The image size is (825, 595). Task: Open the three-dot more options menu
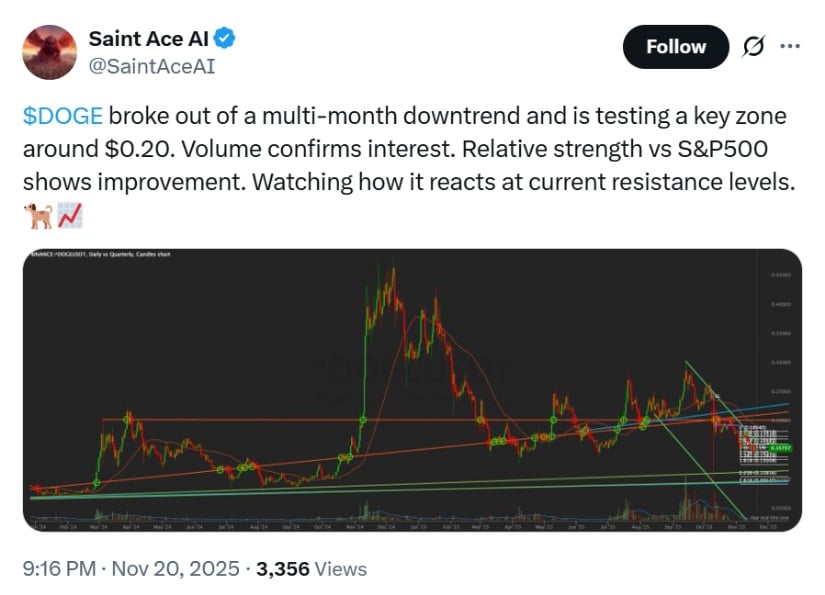tap(790, 47)
